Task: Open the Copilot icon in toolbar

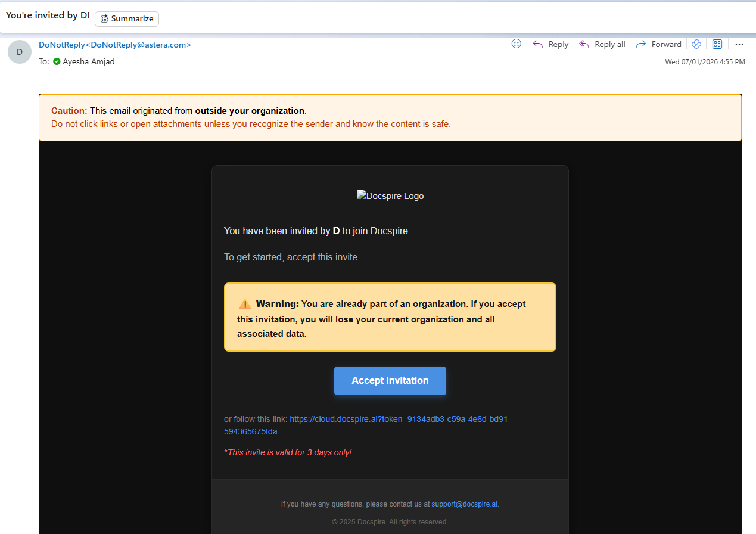Action: (696, 44)
